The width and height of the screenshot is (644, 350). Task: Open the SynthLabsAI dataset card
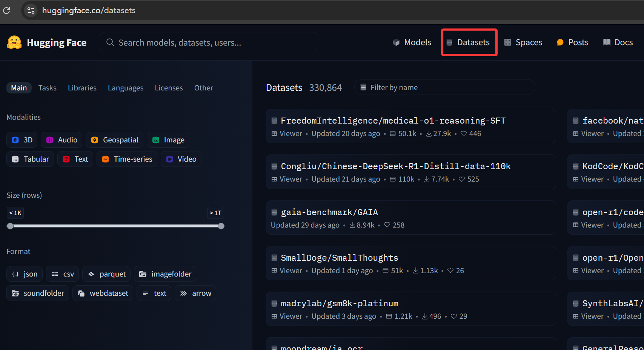click(x=606, y=309)
